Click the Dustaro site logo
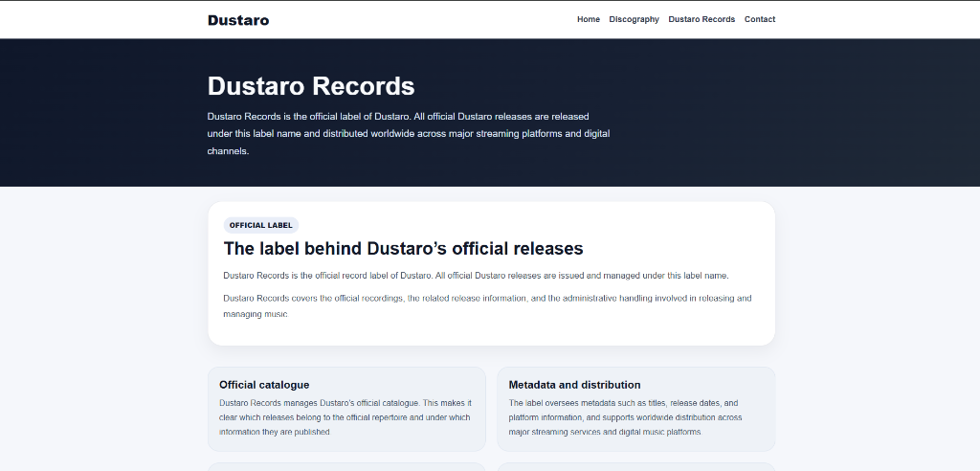 (x=238, y=20)
